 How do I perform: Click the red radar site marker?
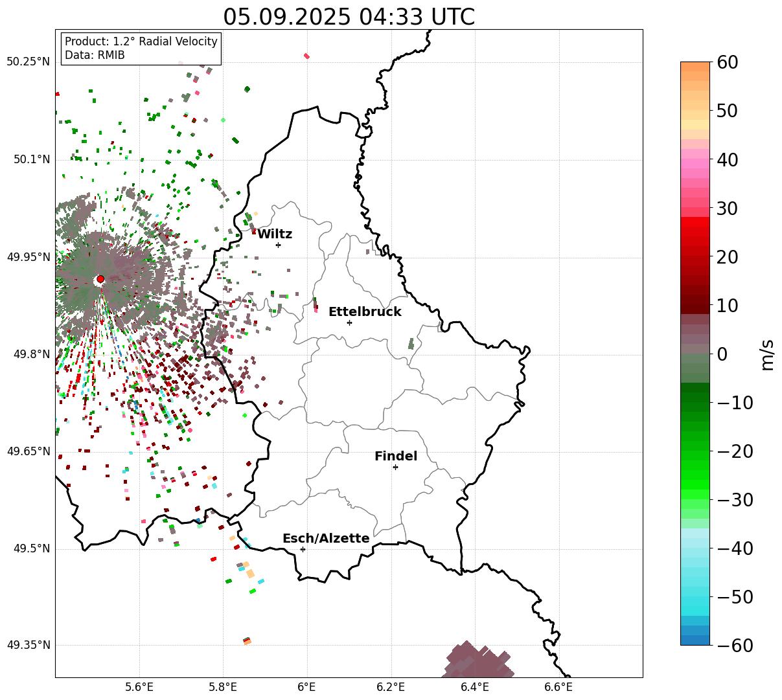click(x=100, y=279)
